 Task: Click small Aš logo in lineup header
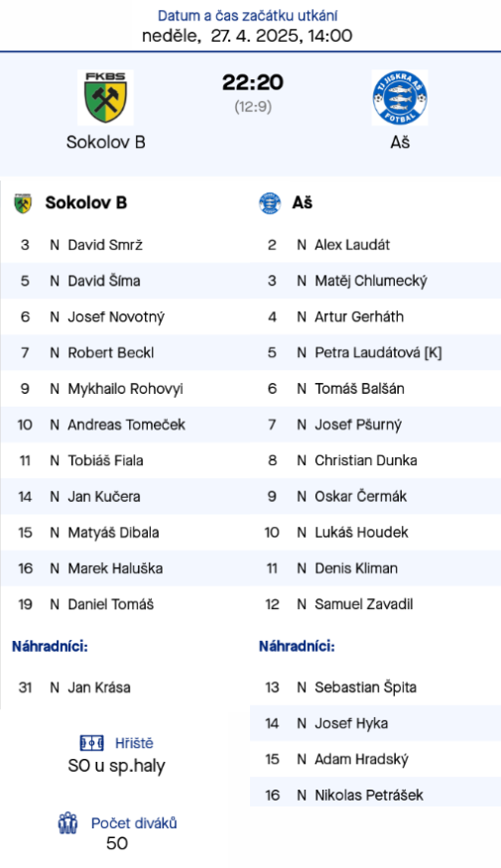click(x=270, y=203)
